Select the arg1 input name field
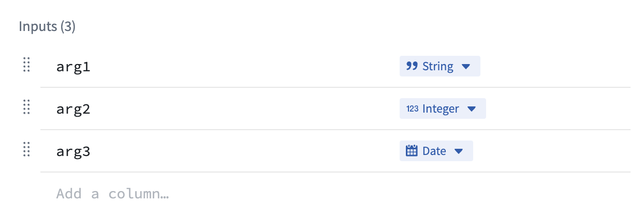644x218 pixels. tap(73, 66)
